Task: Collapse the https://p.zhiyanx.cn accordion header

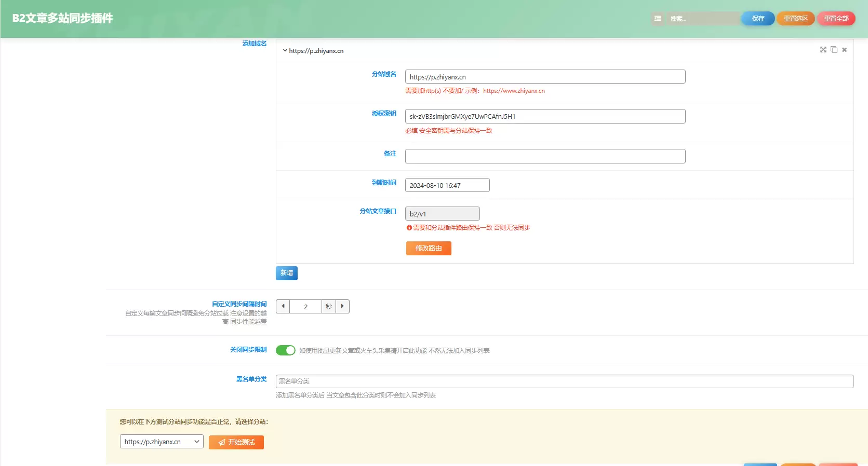Action: (x=565, y=50)
